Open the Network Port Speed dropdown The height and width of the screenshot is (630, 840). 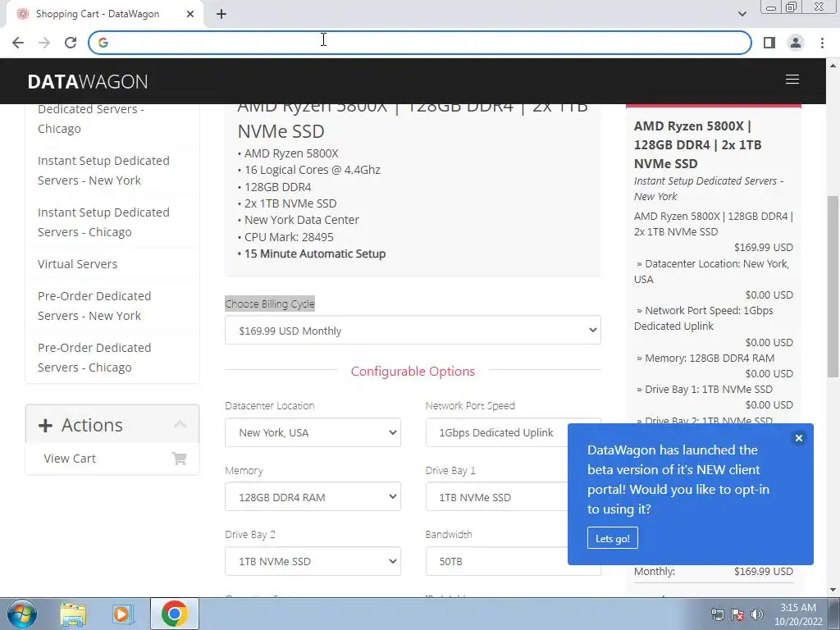[513, 432]
